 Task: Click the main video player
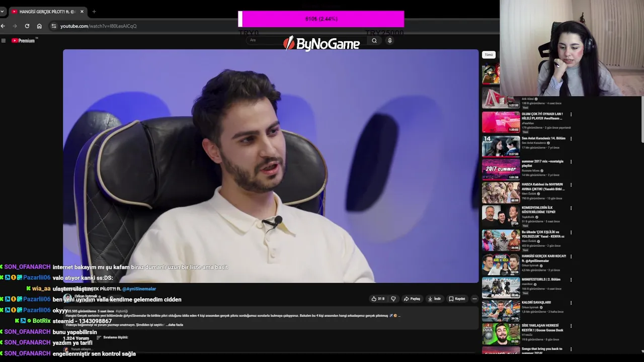[271, 166]
